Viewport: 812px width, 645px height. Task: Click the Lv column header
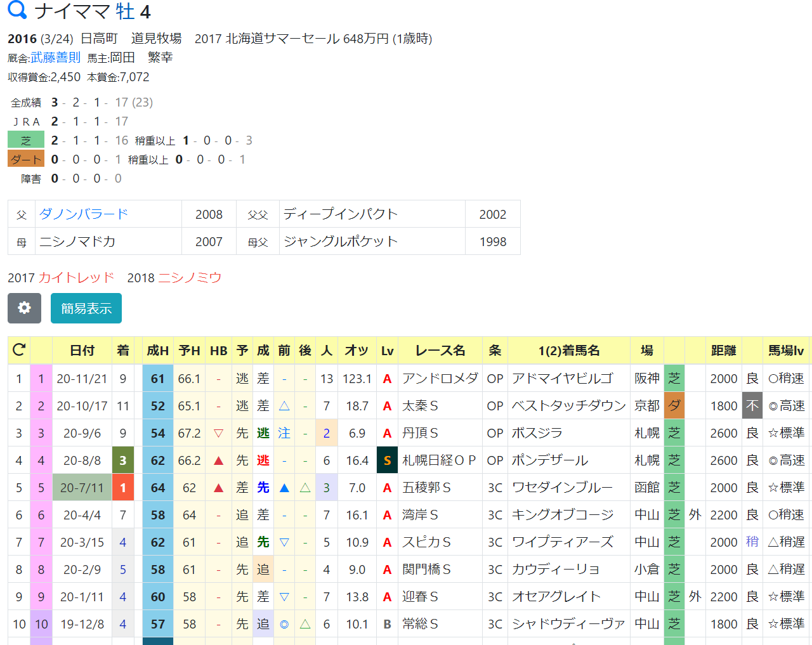tap(387, 351)
